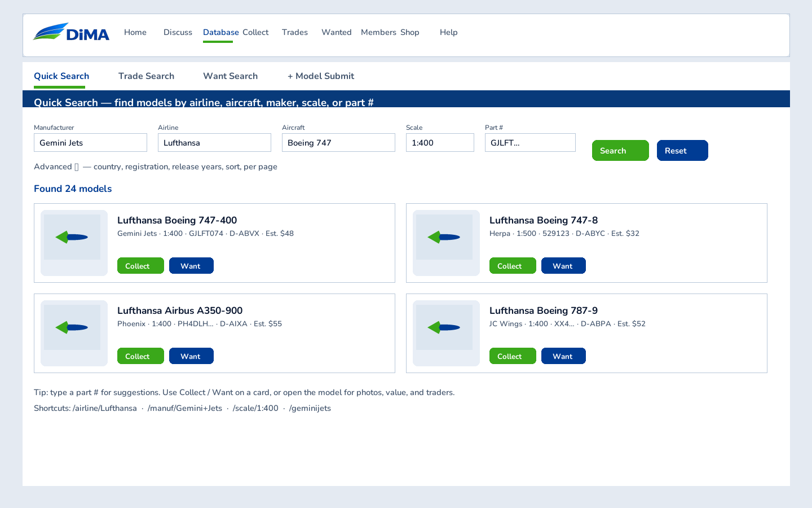Switch to the Want Search tab
Viewport: 812px width, 508px height.
(x=230, y=76)
